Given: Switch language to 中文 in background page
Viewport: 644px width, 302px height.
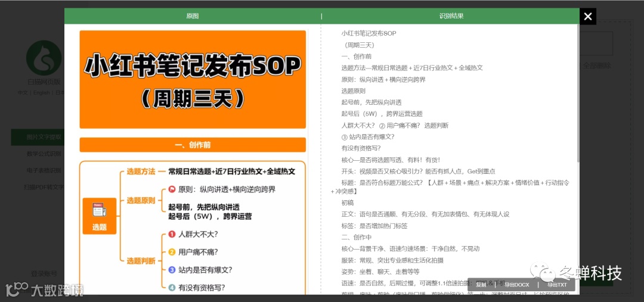Looking at the screenshot, I should pos(23,93).
